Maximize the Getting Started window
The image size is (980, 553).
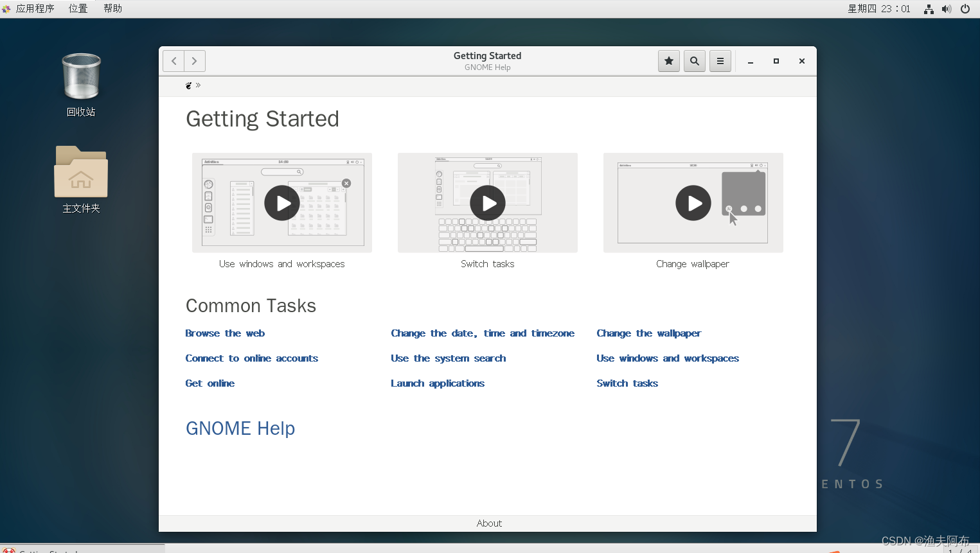click(776, 61)
